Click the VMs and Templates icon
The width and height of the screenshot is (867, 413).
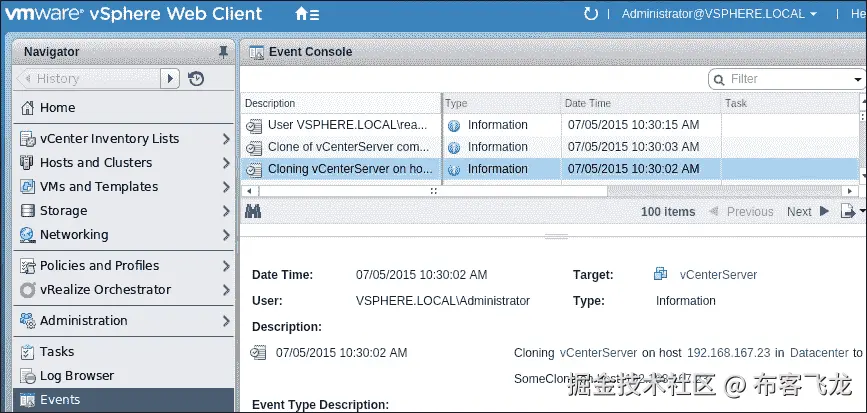[x=27, y=187]
